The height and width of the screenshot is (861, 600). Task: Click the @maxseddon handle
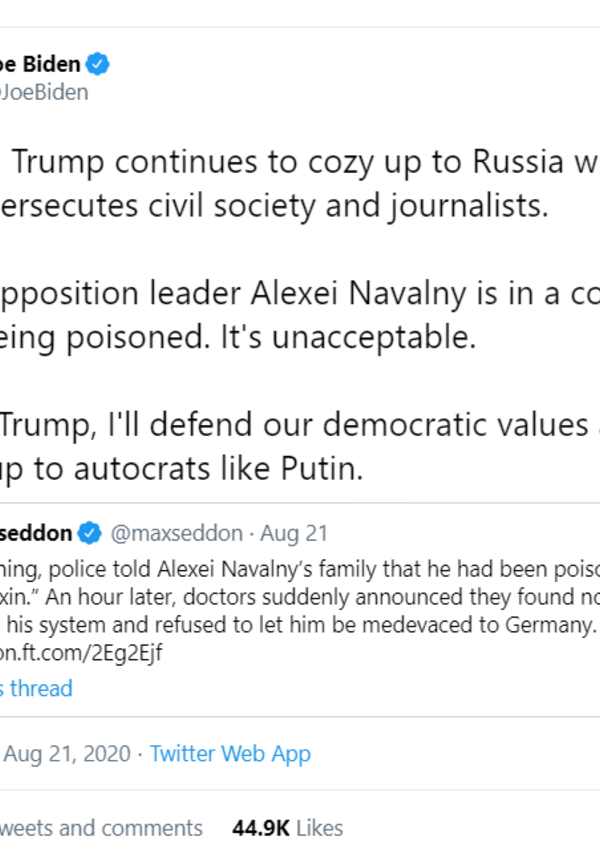pyautogui.click(x=164, y=532)
